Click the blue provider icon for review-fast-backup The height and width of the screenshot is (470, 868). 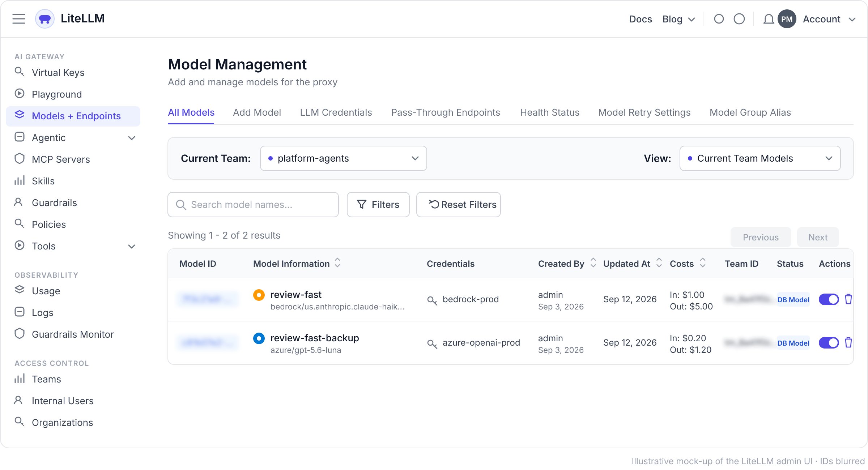(x=259, y=338)
